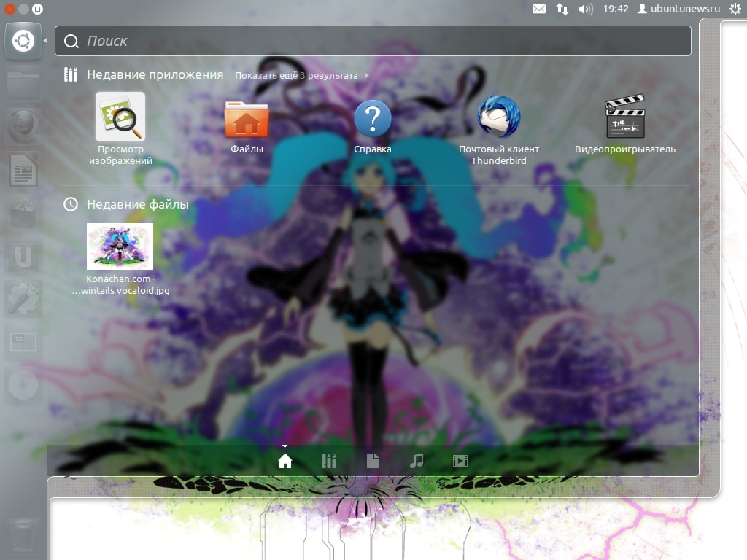
Task: Click the Недавние приложения heading
Action: tap(155, 75)
